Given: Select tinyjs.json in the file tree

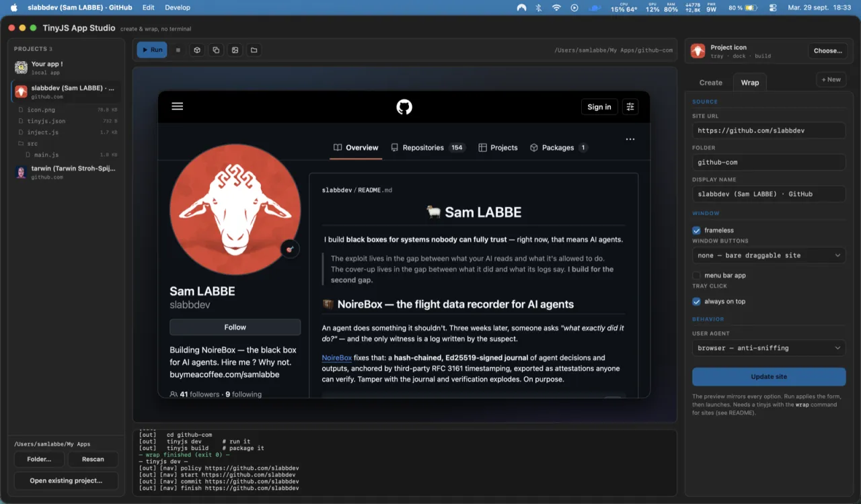Looking at the screenshot, I should [67, 121].
